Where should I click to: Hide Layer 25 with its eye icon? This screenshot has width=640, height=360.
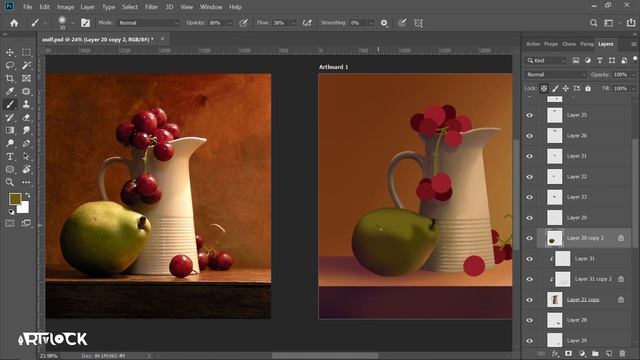tap(529, 115)
